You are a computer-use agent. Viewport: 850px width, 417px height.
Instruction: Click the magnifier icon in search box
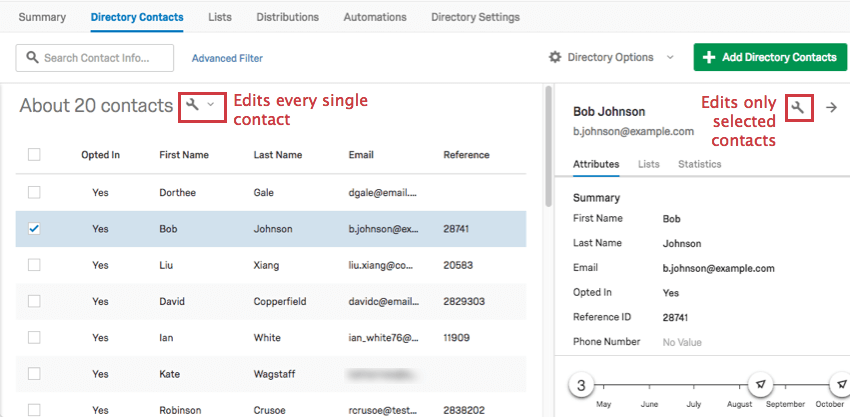pos(33,57)
